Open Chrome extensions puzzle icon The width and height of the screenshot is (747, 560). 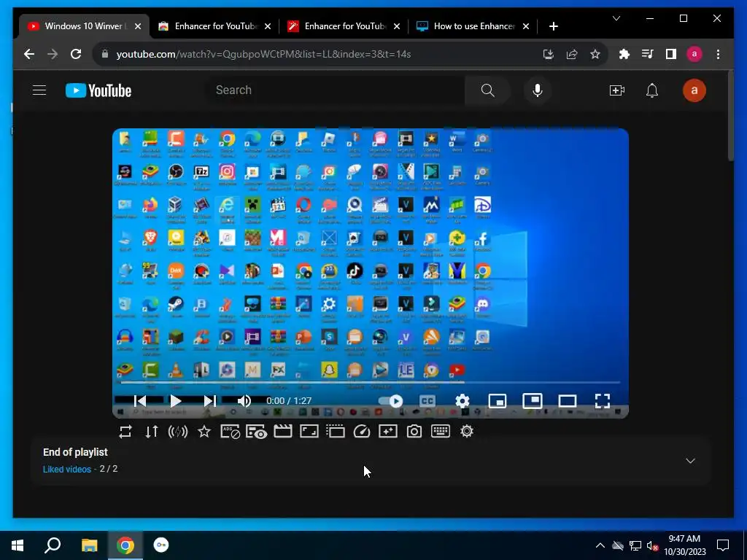(624, 54)
